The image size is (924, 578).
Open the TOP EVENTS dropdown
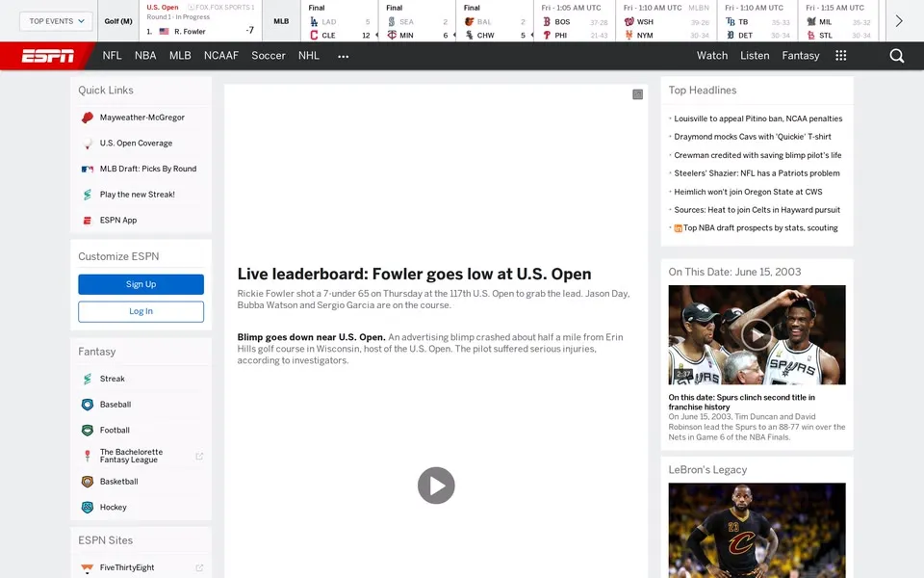tap(57, 21)
